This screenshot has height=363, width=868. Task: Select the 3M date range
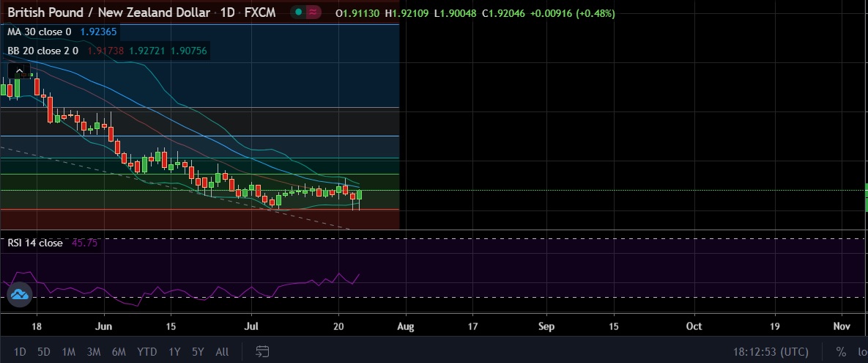coord(93,351)
